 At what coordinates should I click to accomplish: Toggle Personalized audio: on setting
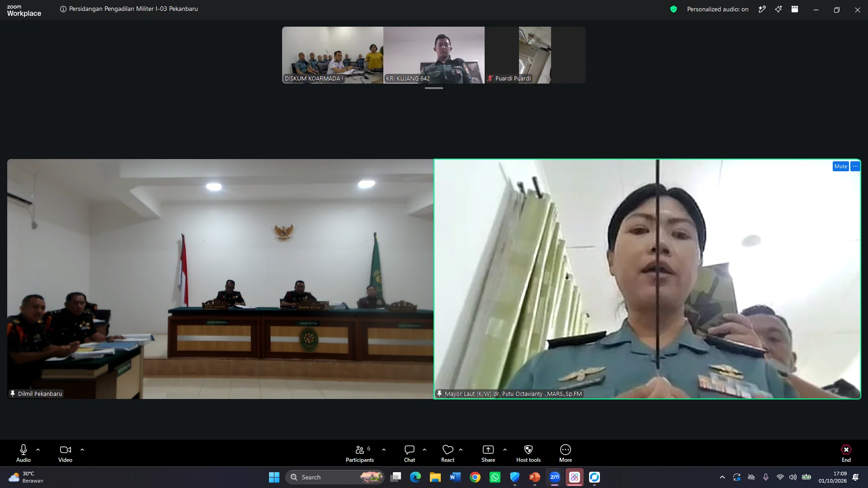point(718,9)
